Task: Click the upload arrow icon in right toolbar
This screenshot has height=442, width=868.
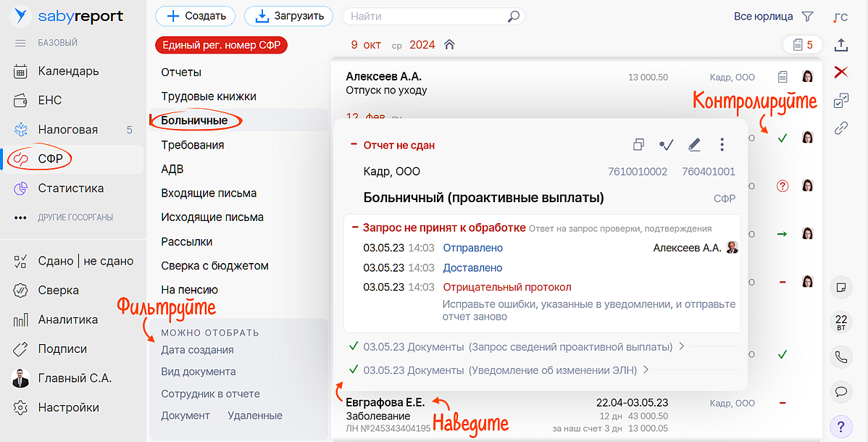Action: tap(840, 45)
